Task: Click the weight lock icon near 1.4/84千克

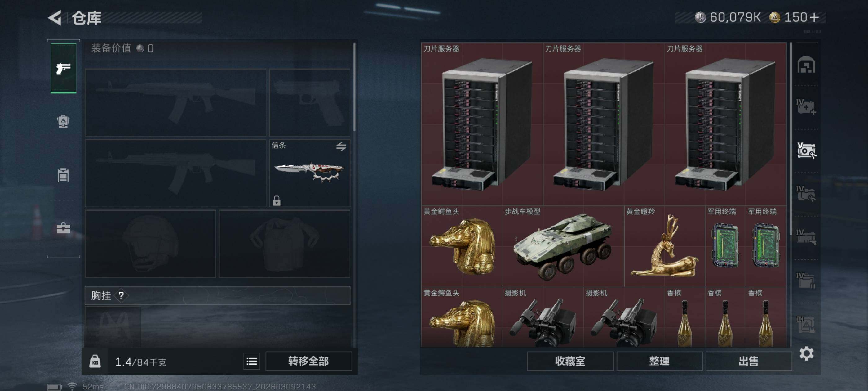Action: click(x=95, y=361)
